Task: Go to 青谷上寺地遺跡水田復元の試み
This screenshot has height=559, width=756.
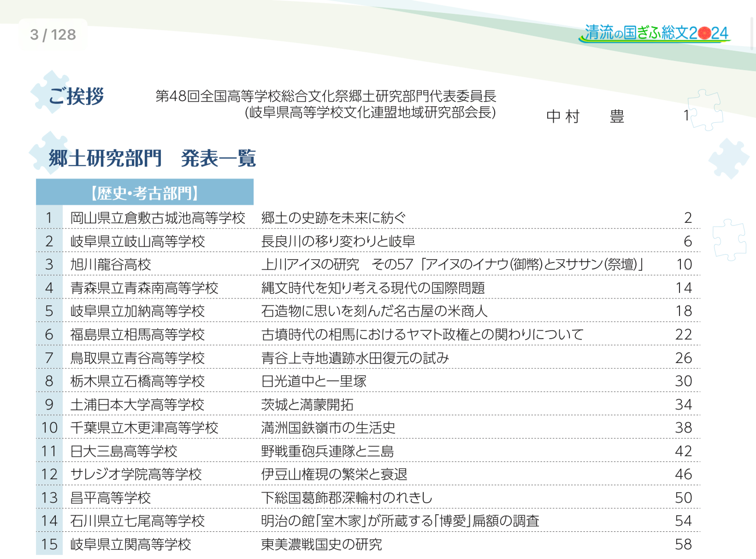Action: [355, 358]
